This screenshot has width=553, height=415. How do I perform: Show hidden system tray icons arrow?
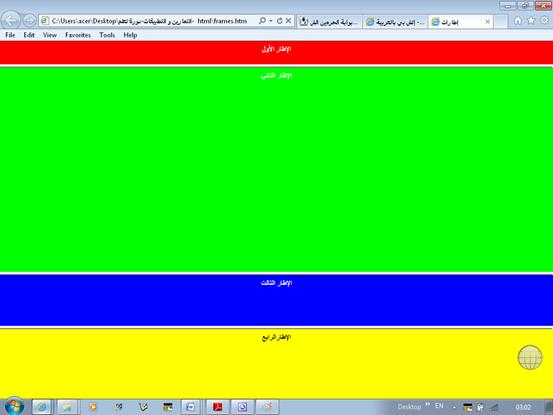(x=454, y=408)
